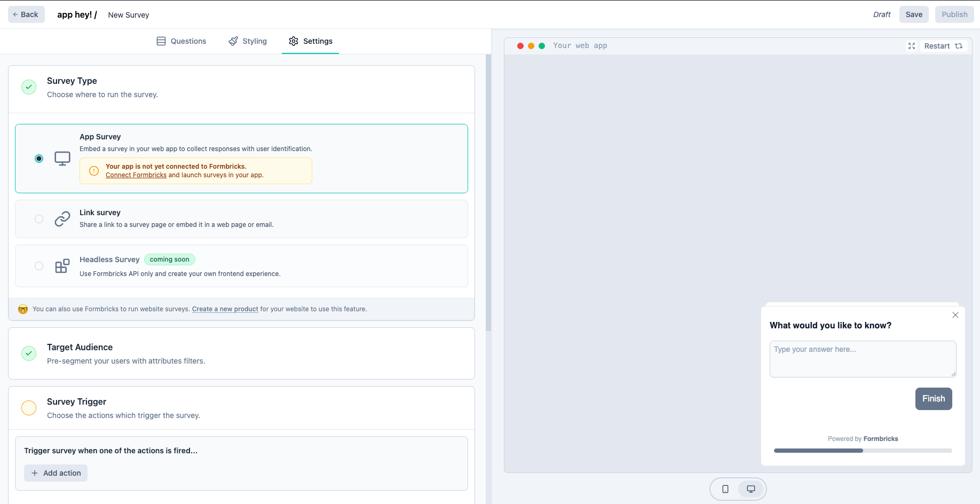Select the Settings tab

pyautogui.click(x=311, y=41)
